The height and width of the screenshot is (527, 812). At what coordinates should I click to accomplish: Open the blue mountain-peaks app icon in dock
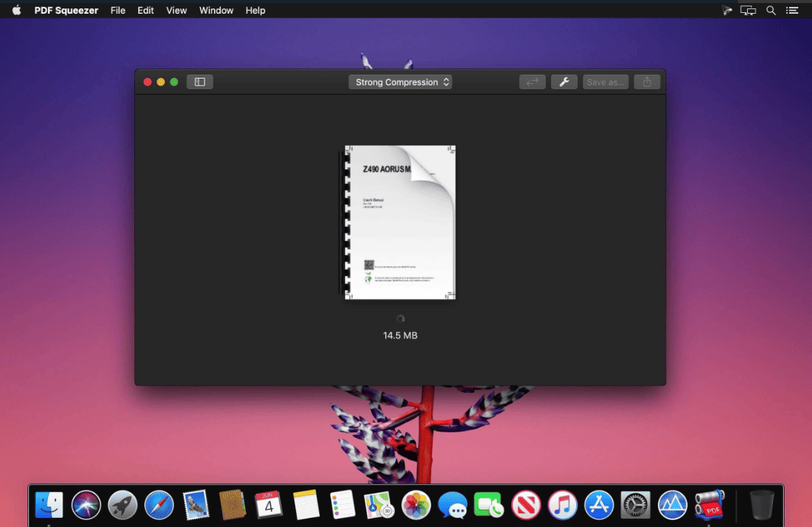tap(672, 505)
